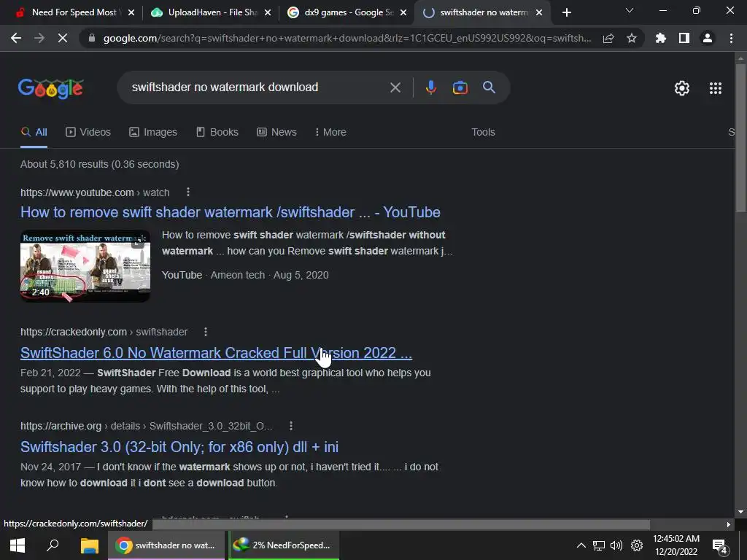Viewport: 747px width, 560px height.
Task: Switch to Images results
Action: (x=153, y=133)
